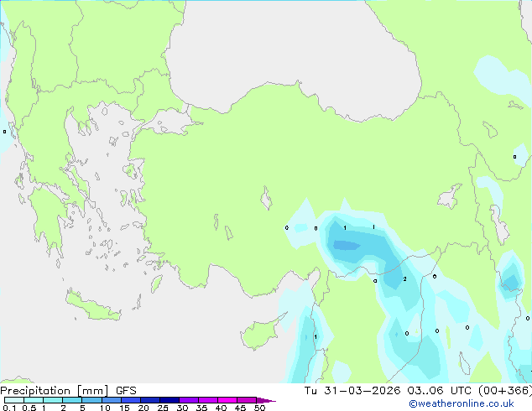Click the '5' legend scale number
The height and width of the screenshot is (411, 532).
point(82,408)
